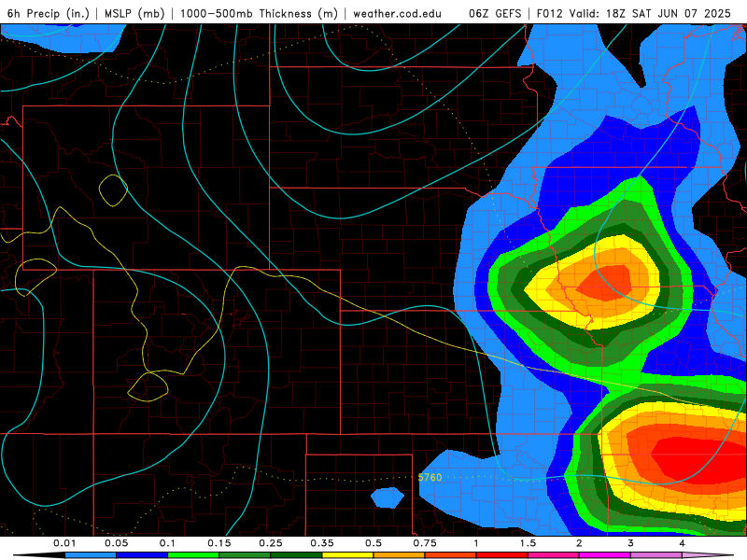The image size is (747, 560).
Task: Click the legend value label 3
Action: 631,543
